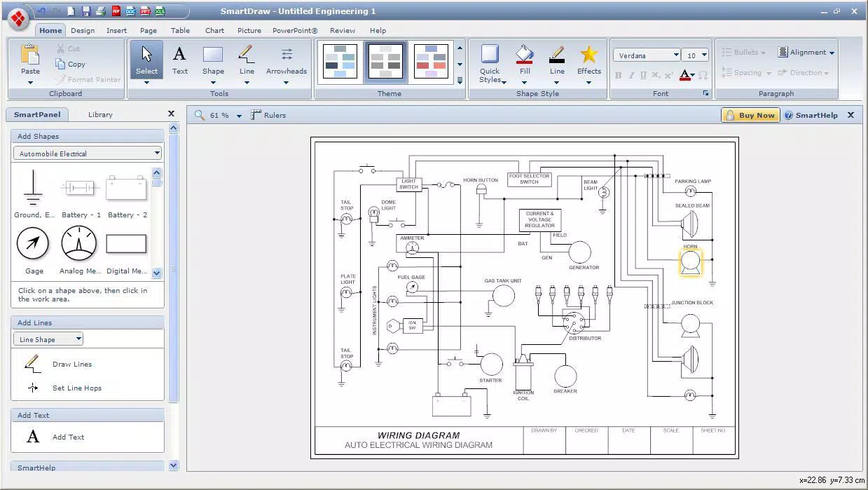Choose the Line drawing tool in Tools
The image size is (868, 490).
(247, 59)
